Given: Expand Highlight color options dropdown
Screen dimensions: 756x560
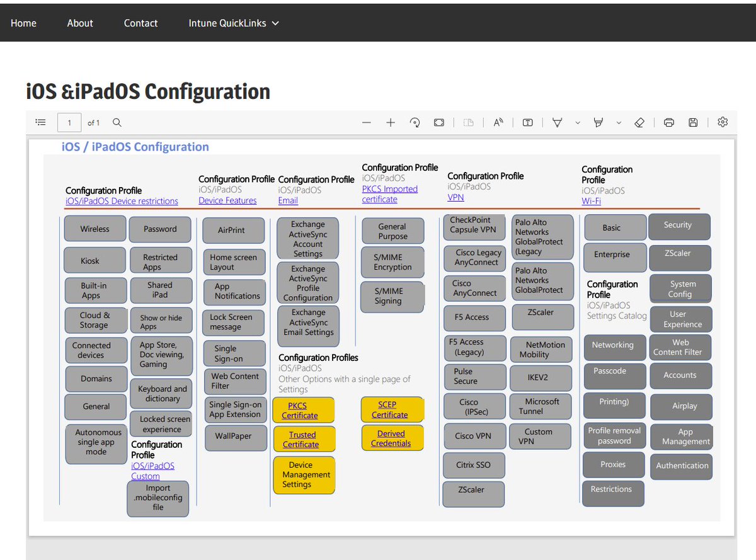Looking at the screenshot, I should 619,123.
